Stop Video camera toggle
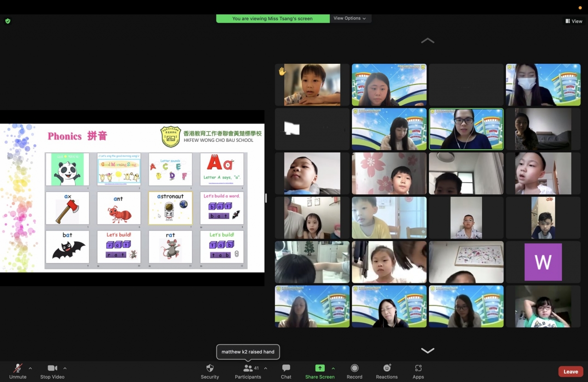The image size is (588, 382). pyautogui.click(x=52, y=371)
